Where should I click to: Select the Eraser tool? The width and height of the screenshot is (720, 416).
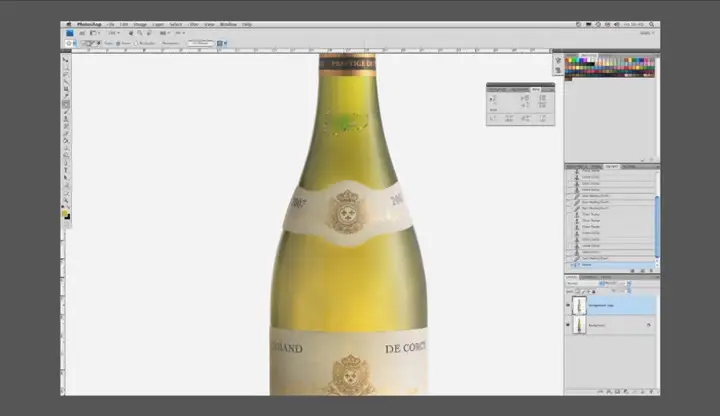pos(66,133)
